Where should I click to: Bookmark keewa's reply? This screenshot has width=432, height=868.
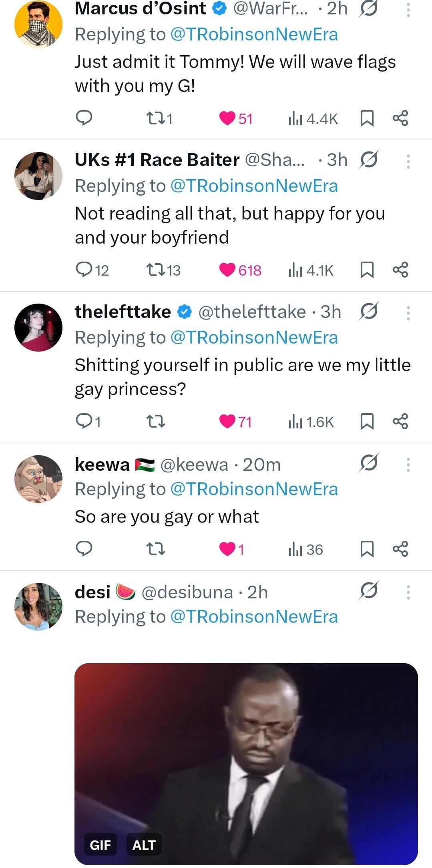pyautogui.click(x=367, y=549)
